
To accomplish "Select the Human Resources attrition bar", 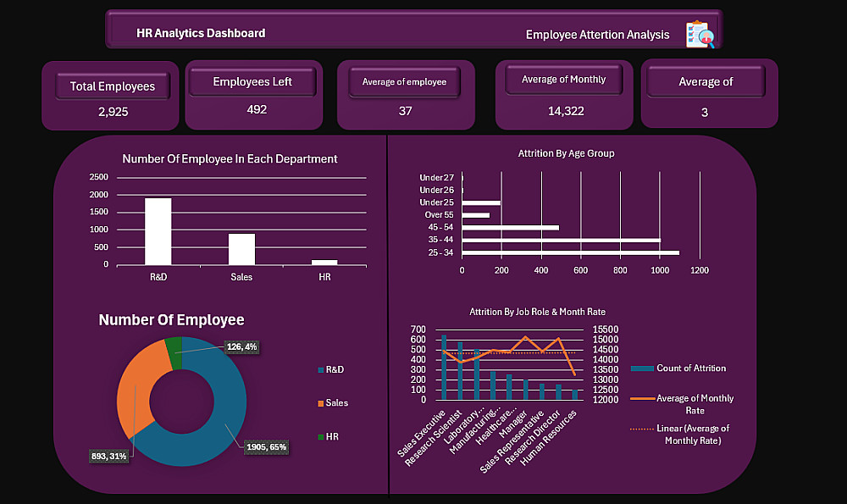I will [x=575, y=395].
